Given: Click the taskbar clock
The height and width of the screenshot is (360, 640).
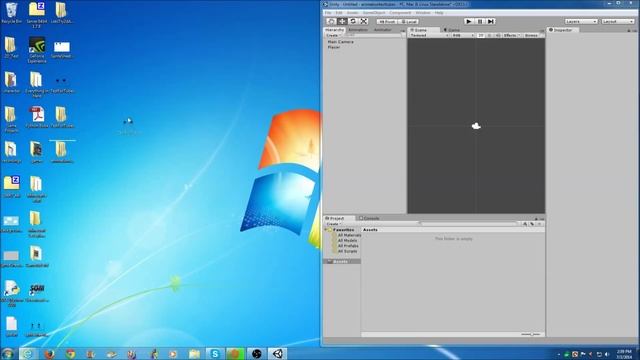Looking at the screenshot, I should click(624, 354).
